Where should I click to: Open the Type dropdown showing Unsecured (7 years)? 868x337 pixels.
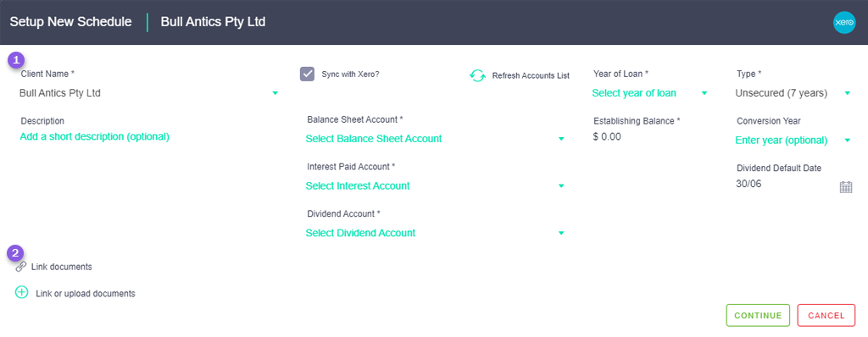[x=793, y=93]
